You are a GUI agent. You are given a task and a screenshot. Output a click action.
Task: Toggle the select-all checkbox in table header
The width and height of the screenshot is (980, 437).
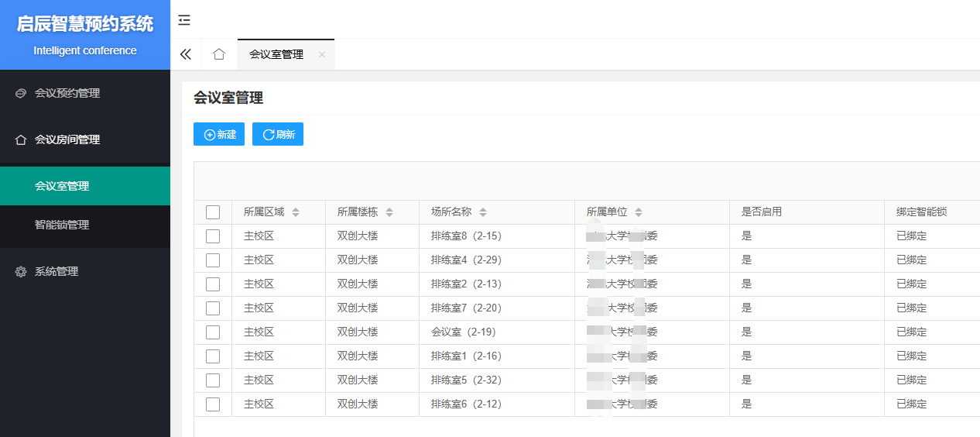click(213, 212)
